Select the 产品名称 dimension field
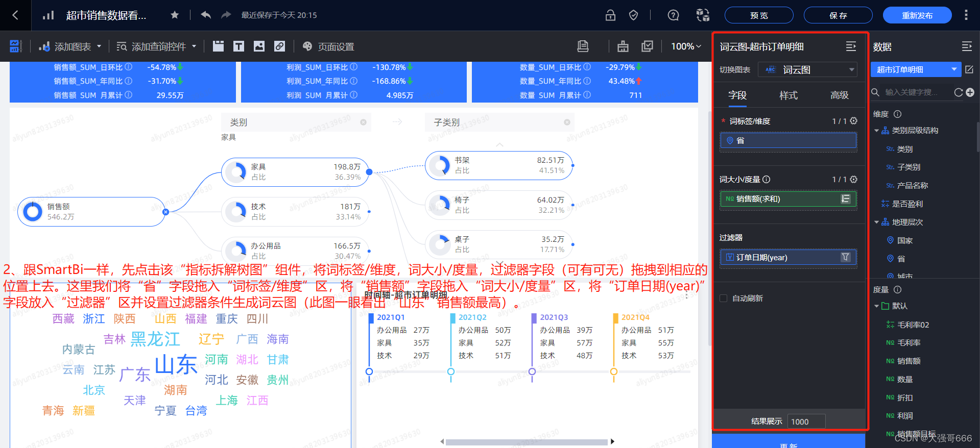Viewport: 980px width, 448px height. 912,186
